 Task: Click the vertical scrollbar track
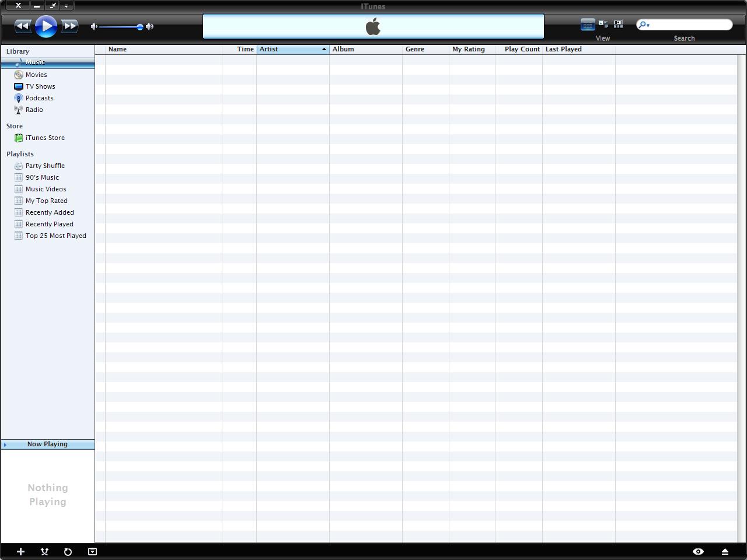741,297
